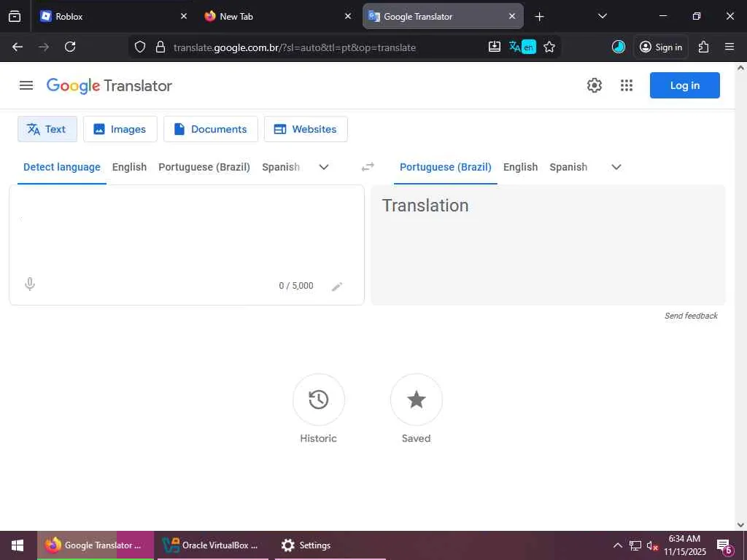
Task: Open the Google Translator main menu hamburger
Action: coord(26,85)
